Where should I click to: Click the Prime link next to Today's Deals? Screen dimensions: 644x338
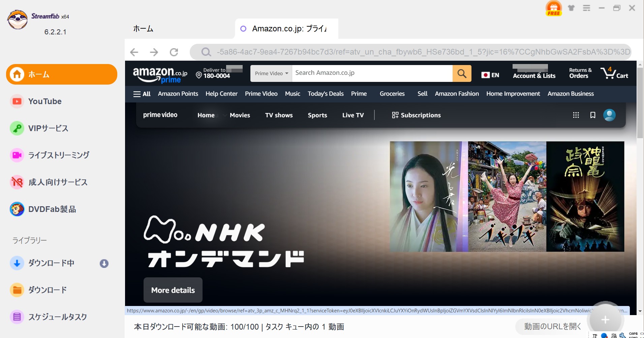(x=359, y=94)
